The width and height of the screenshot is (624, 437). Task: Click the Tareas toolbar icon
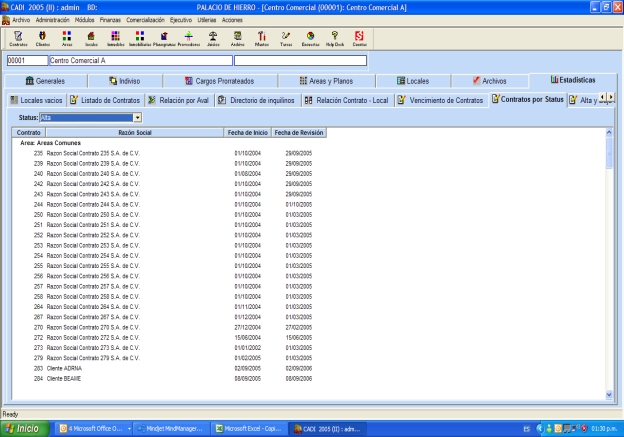[x=285, y=38]
